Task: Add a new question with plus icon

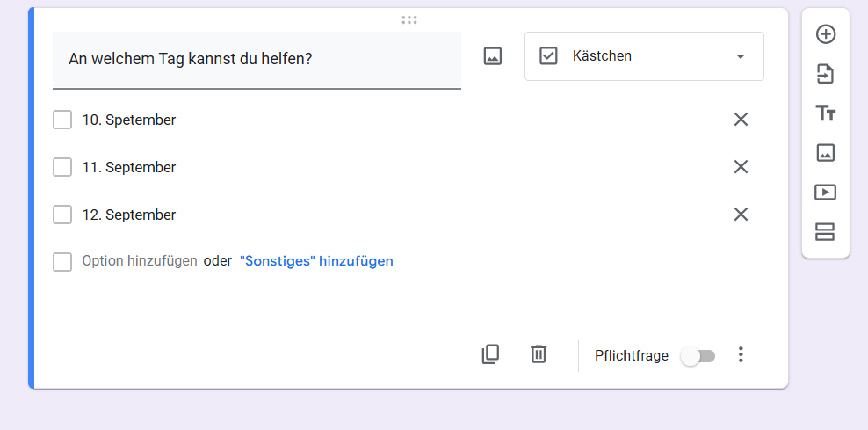Action: coord(825,34)
